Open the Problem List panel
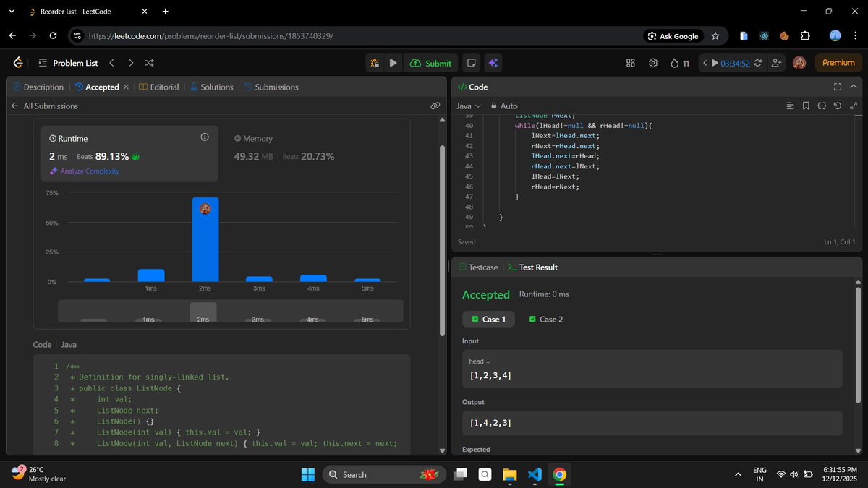868x488 pixels. pos(68,63)
